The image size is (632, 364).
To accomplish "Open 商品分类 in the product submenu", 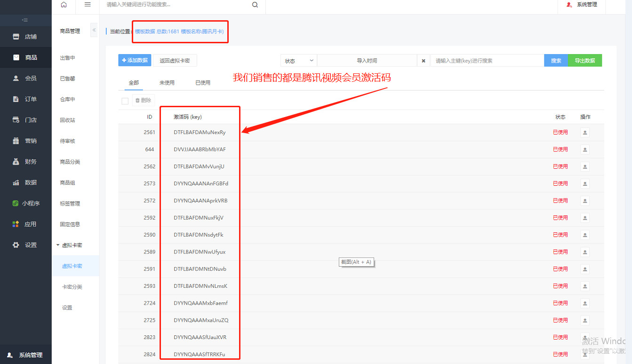I will (x=70, y=162).
